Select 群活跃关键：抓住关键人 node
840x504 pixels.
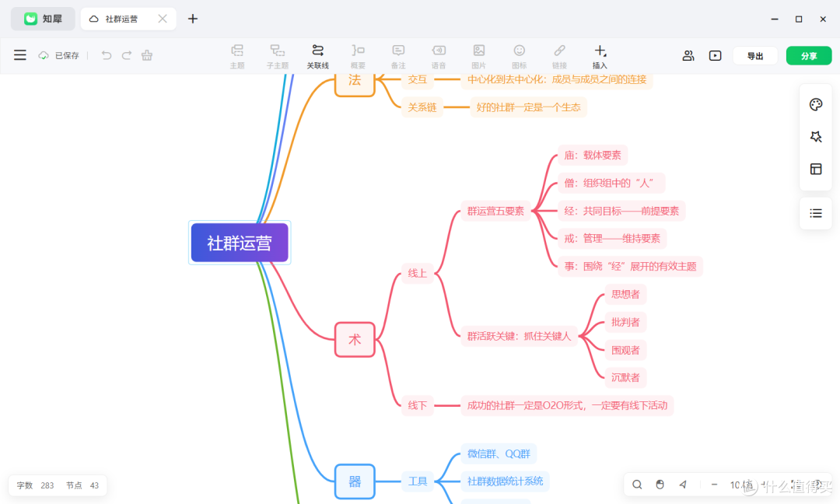point(519,336)
